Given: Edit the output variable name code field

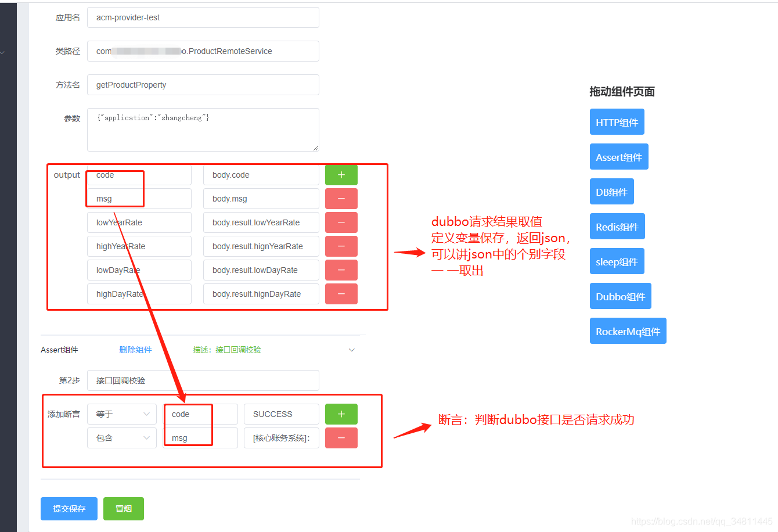Looking at the screenshot, I should click(139, 175).
